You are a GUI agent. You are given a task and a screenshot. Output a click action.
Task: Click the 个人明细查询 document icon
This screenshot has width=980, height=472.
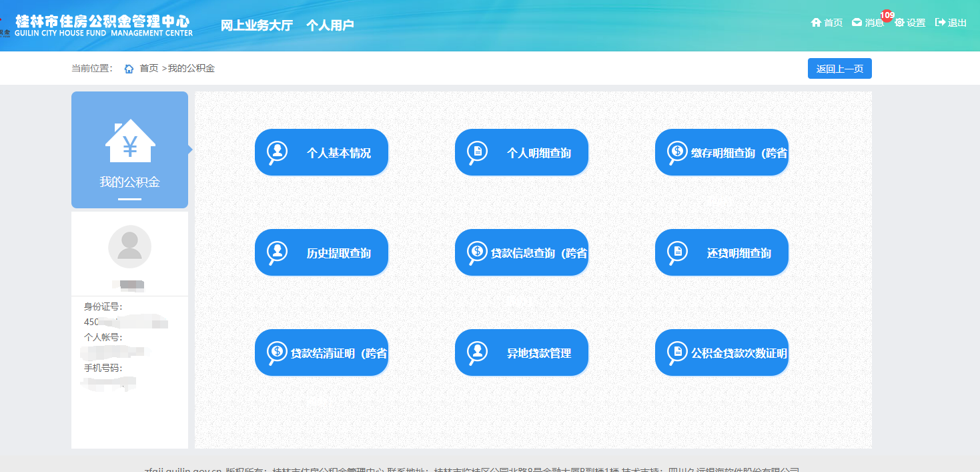tap(477, 152)
